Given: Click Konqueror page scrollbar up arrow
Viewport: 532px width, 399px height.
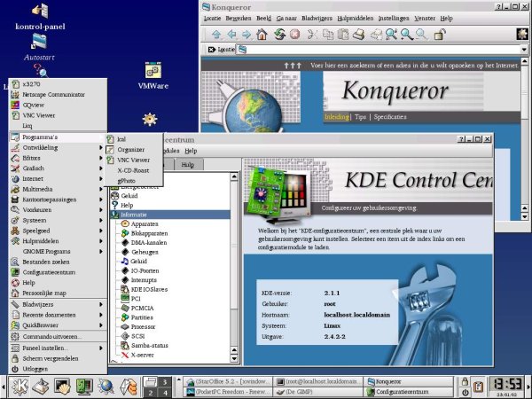Looking at the screenshot, I should [x=524, y=61].
